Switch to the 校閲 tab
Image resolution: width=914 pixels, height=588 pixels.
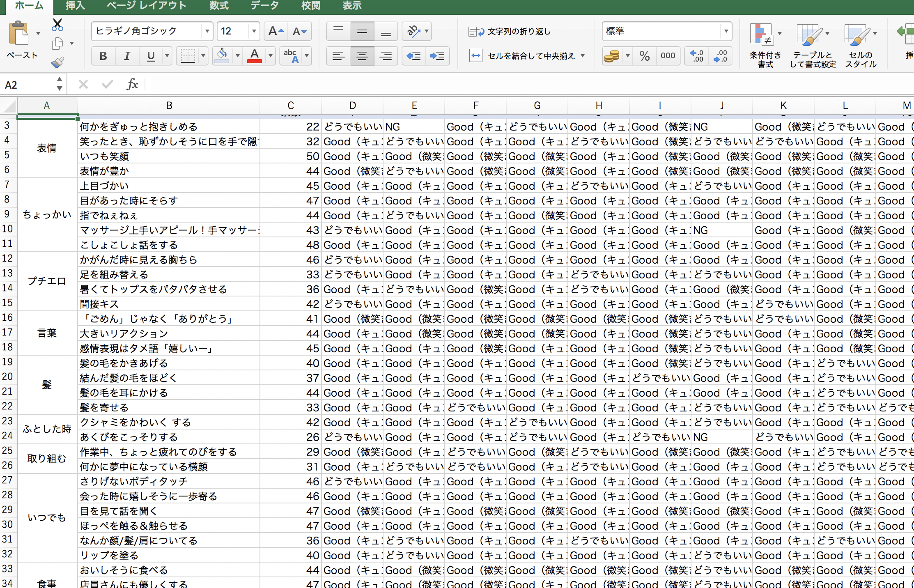(311, 6)
